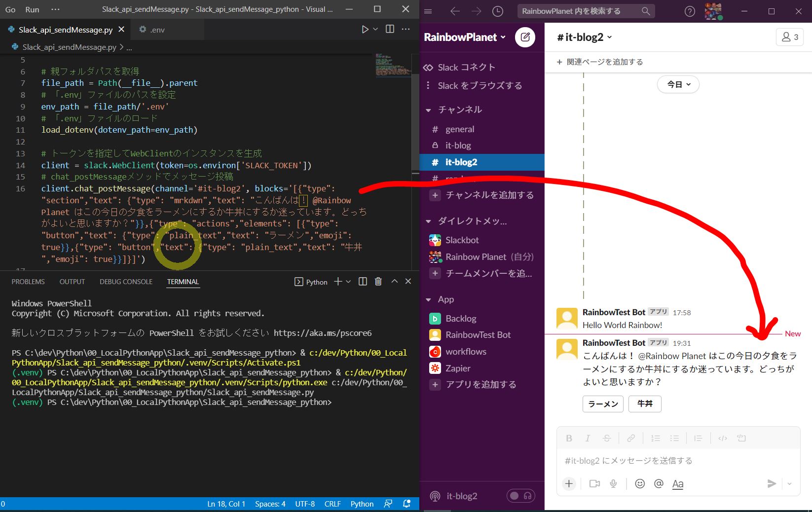Maximize the terminal panel size chevron
Image resolution: width=812 pixels, height=512 pixels.
click(394, 281)
